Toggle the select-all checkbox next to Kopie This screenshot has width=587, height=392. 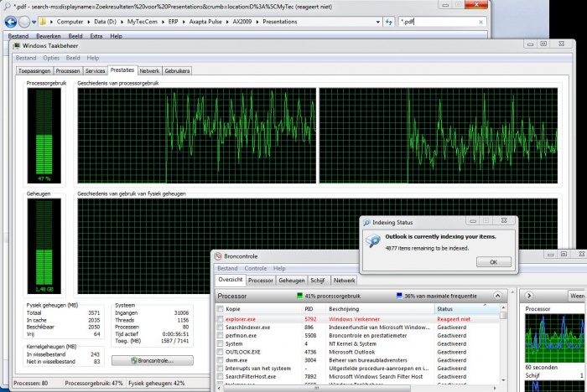tap(220, 309)
